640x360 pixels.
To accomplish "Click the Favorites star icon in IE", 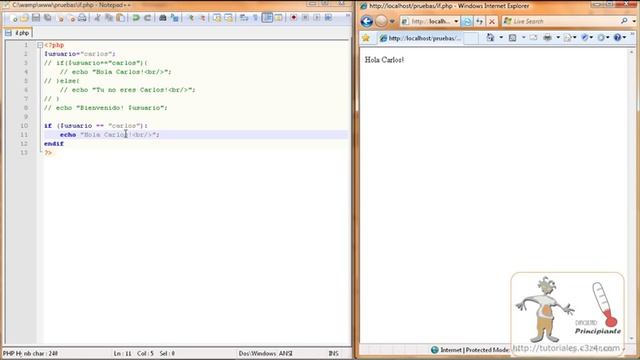I will (x=366, y=38).
